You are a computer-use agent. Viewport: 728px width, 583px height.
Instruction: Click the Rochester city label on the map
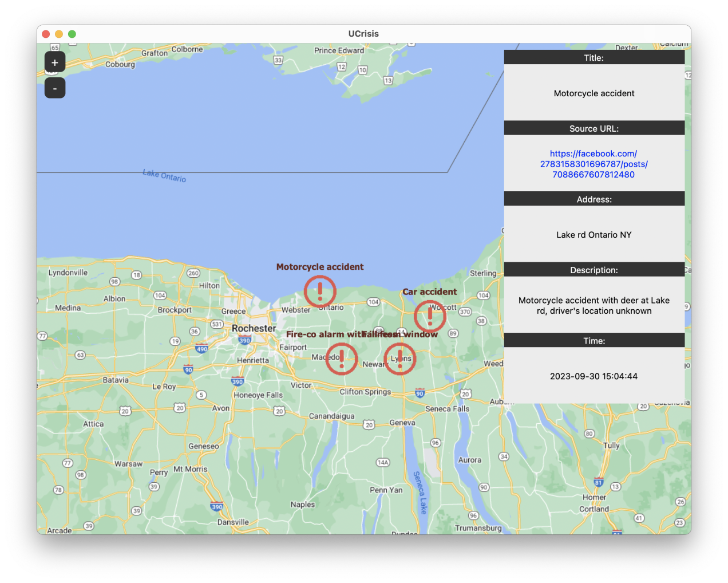click(254, 328)
